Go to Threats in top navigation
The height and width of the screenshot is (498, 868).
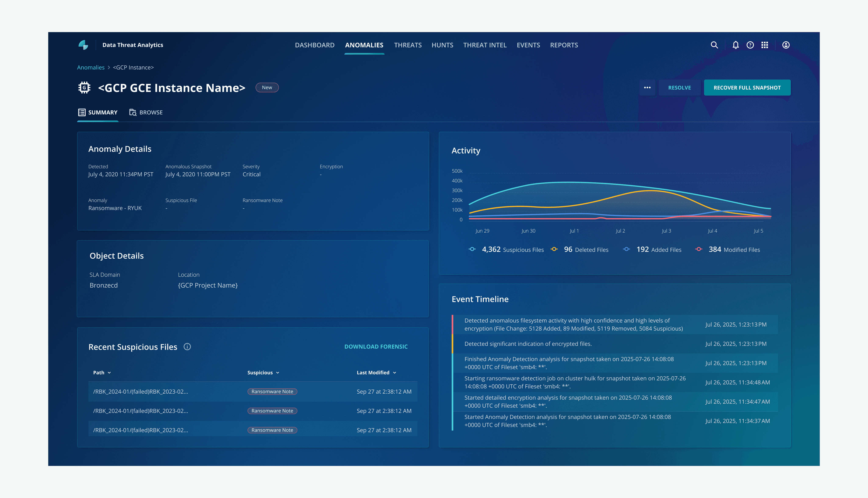click(408, 45)
